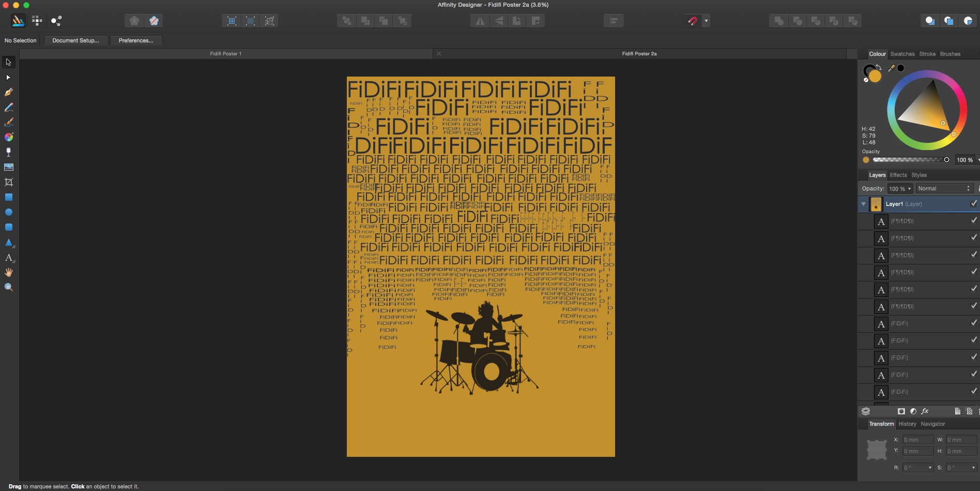Click the colour opacity slider
The height and width of the screenshot is (491, 980).
tap(909, 160)
